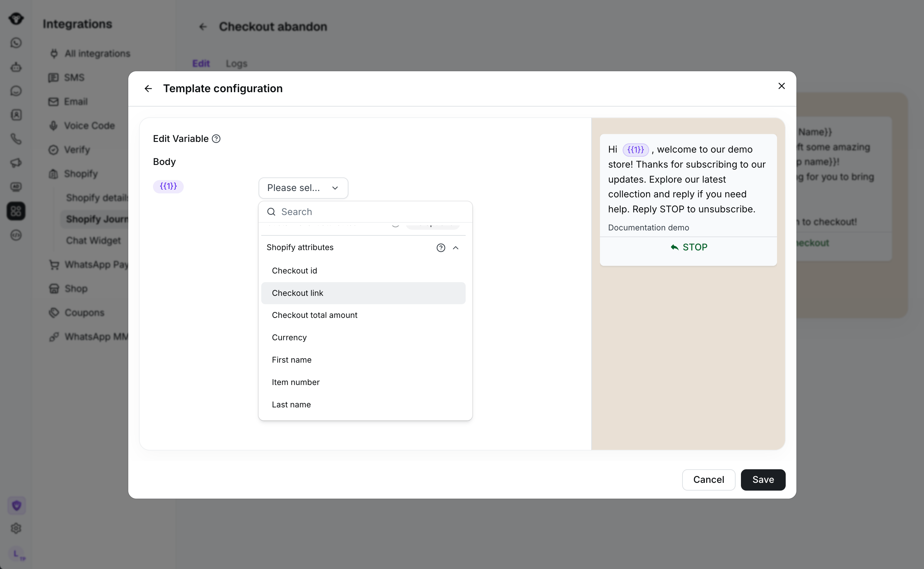Open Chat Widget under Shopify
Image resolution: width=924 pixels, height=569 pixels.
[93, 240]
